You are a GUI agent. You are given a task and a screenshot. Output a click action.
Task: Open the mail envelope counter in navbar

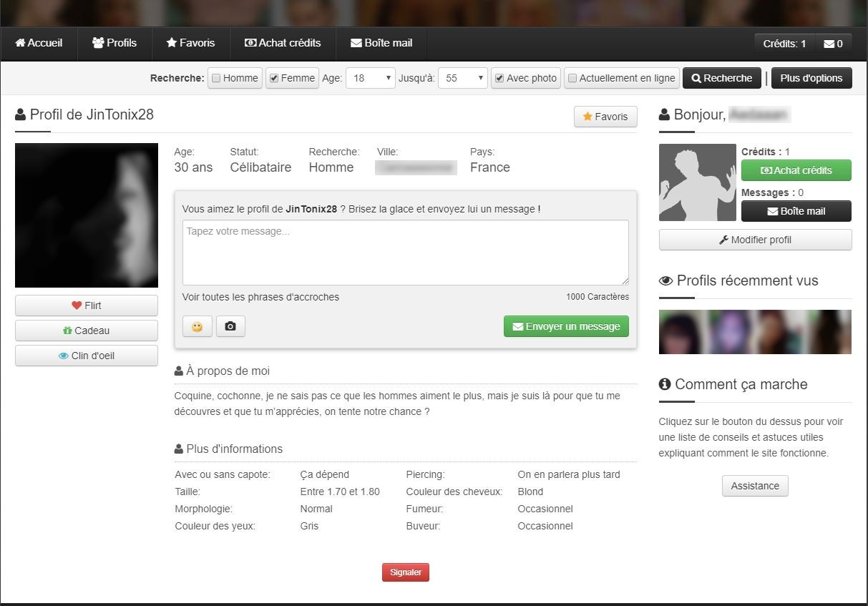[x=833, y=44]
